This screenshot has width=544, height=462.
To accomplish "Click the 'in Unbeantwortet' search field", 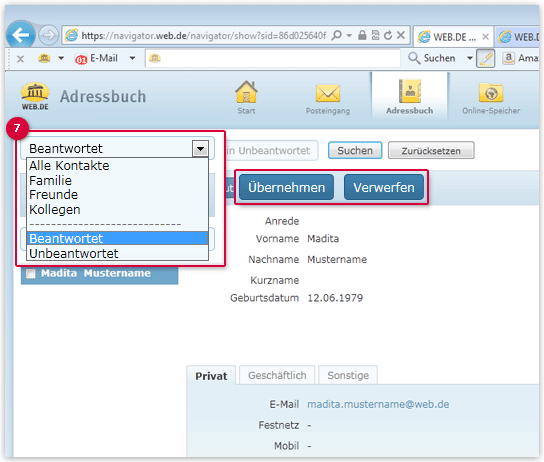I will coord(271,151).
